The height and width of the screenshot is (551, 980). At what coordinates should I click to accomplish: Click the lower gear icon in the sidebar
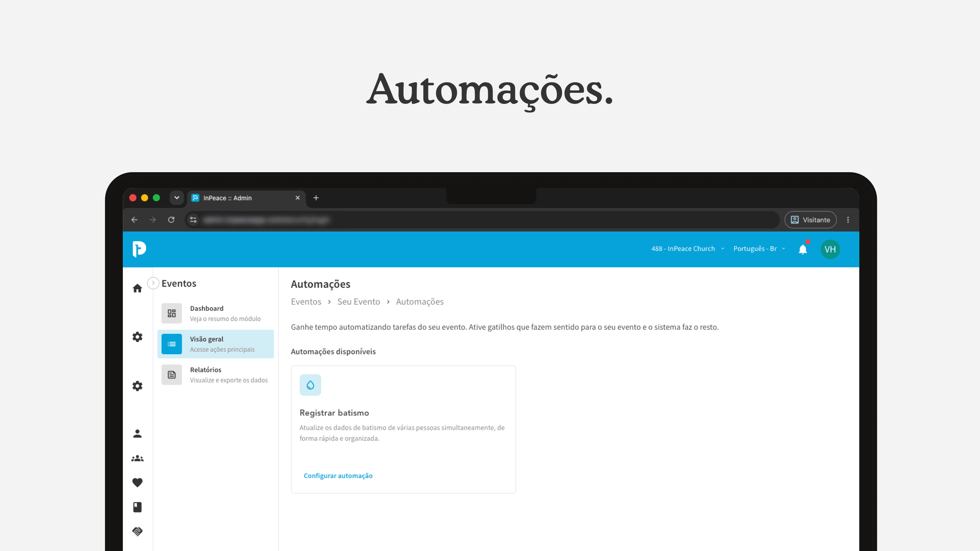click(x=137, y=386)
